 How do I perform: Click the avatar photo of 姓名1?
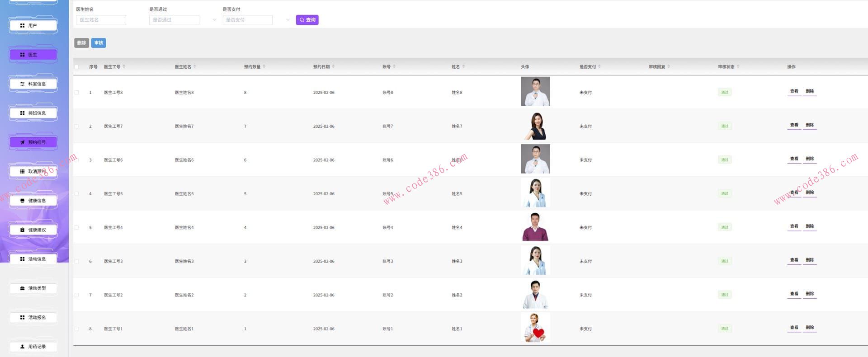click(x=535, y=328)
